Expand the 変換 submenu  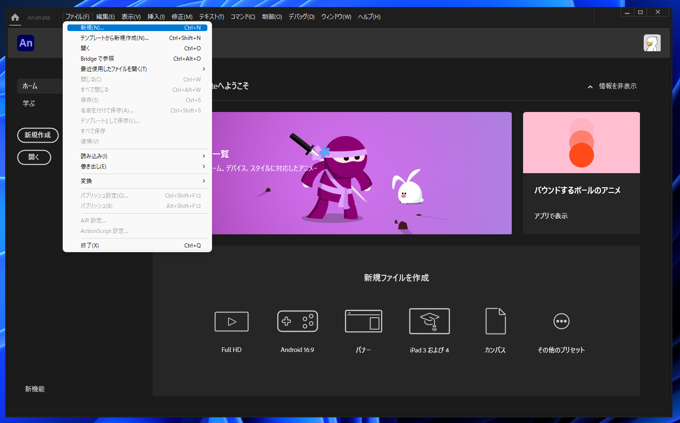[x=137, y=181]
